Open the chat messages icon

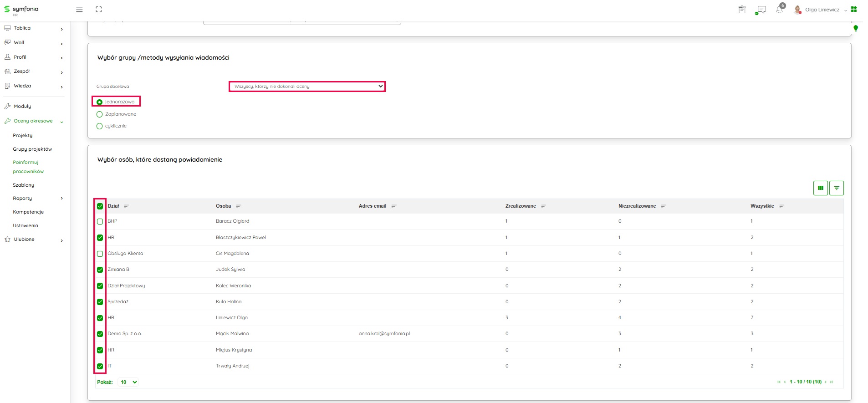click(x=761, y=10)
